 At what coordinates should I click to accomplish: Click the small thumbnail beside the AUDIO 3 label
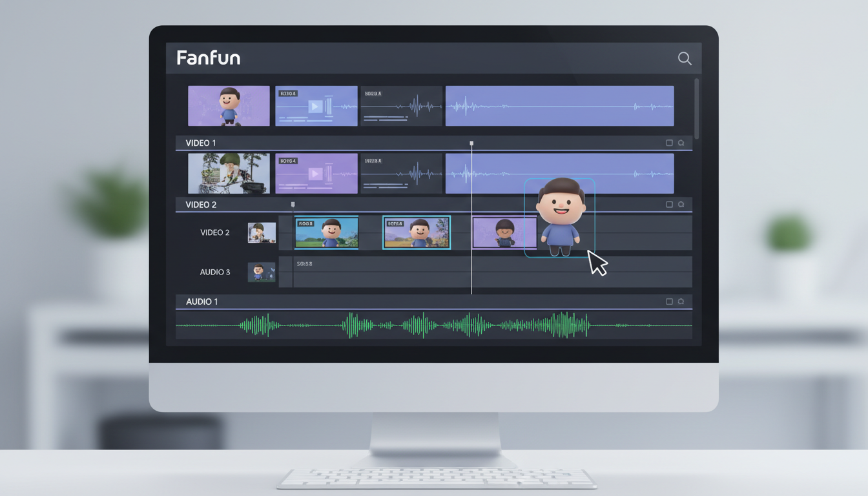coord(262,272)
